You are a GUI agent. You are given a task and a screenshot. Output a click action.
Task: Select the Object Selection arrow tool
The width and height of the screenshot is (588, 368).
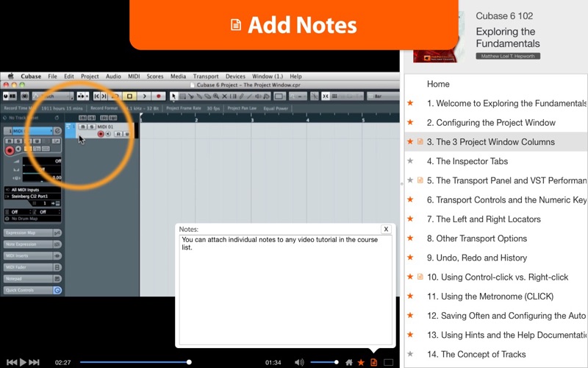(x=173, y=96)
